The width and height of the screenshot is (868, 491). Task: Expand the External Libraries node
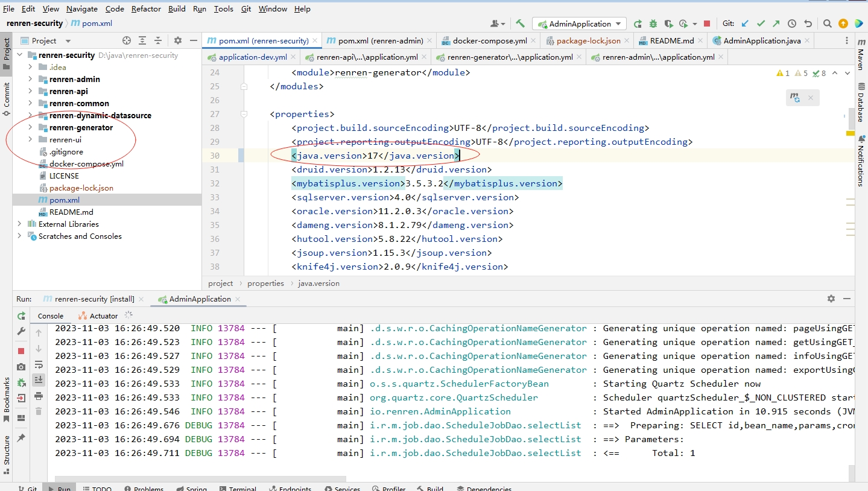click(20, 224)
